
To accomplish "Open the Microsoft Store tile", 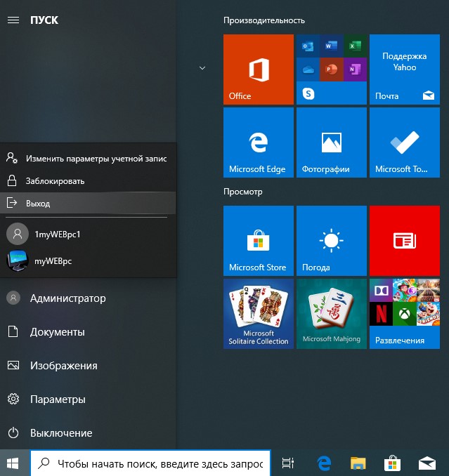I will click(x=258, y=241).
